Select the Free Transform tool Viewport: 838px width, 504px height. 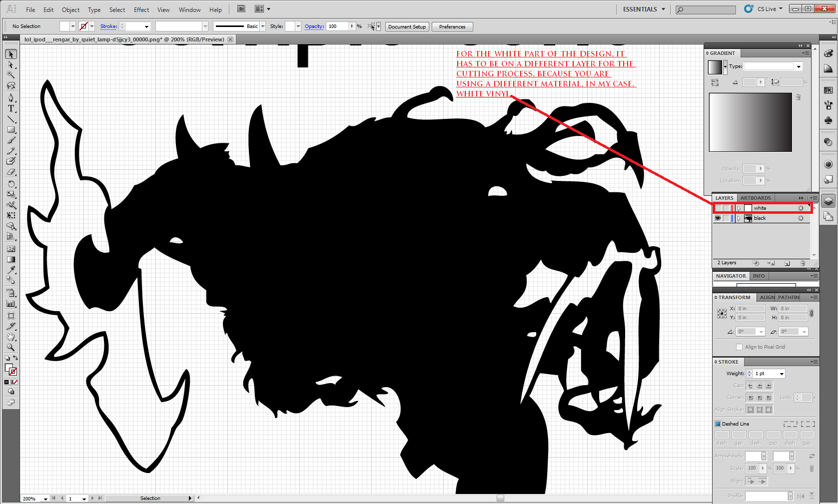point(11,215)
